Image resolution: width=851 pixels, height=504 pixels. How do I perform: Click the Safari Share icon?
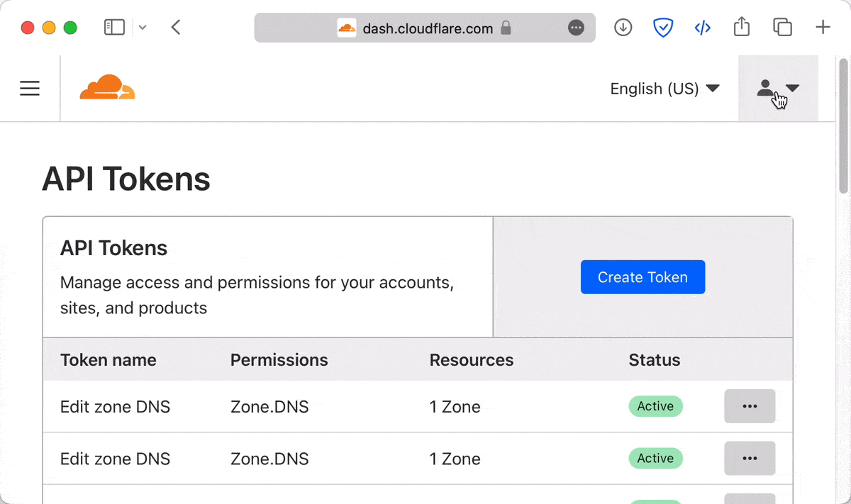point(741,27)
